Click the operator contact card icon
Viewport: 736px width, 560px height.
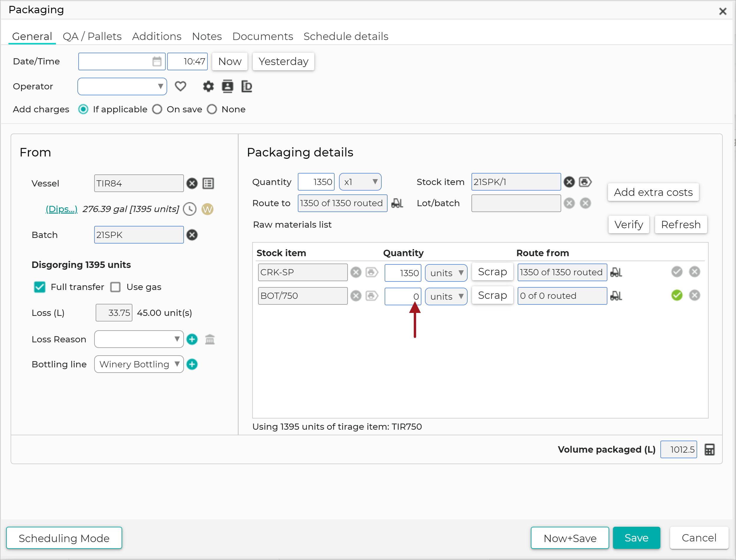pyautogui.click(x=227, y=86)
